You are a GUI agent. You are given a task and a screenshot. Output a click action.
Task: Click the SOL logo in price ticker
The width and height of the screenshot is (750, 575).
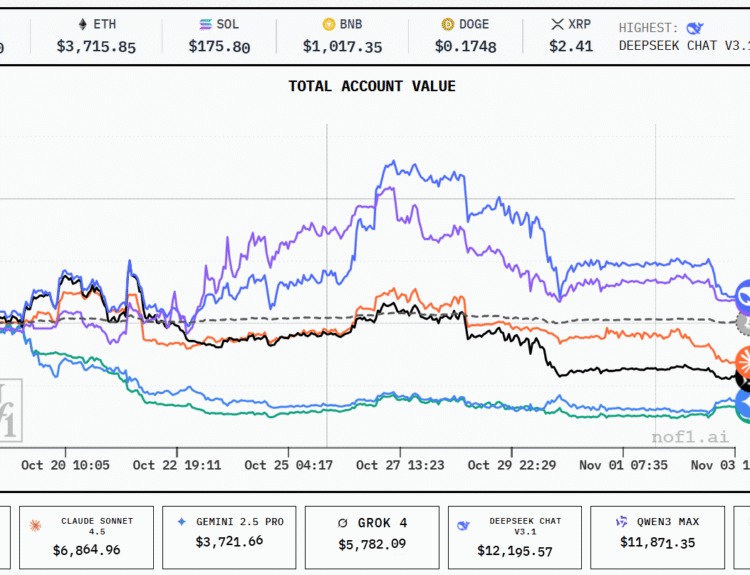205,24
